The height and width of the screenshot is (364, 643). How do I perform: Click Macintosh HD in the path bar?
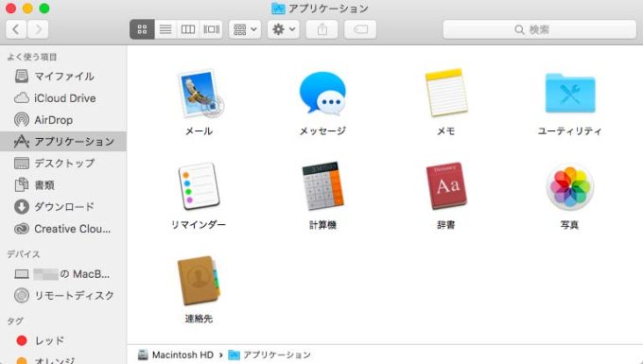click(x=176, y=355)
